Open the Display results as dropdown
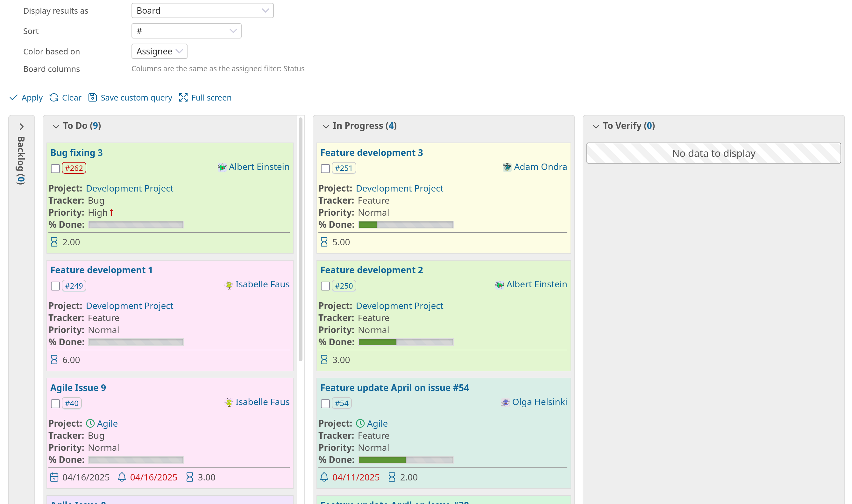Image resolution: width=852 pixels, height=504 pixels. [x=202, y=10]
